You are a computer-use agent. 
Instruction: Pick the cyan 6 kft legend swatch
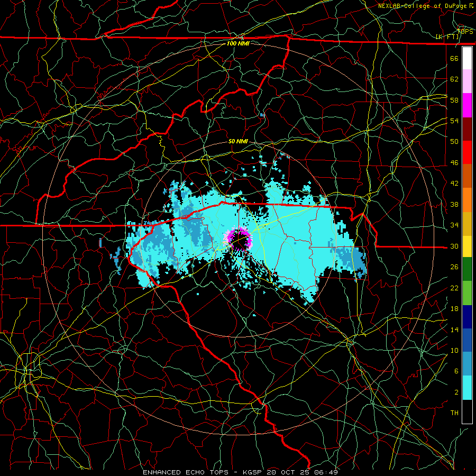coord(467,388)
